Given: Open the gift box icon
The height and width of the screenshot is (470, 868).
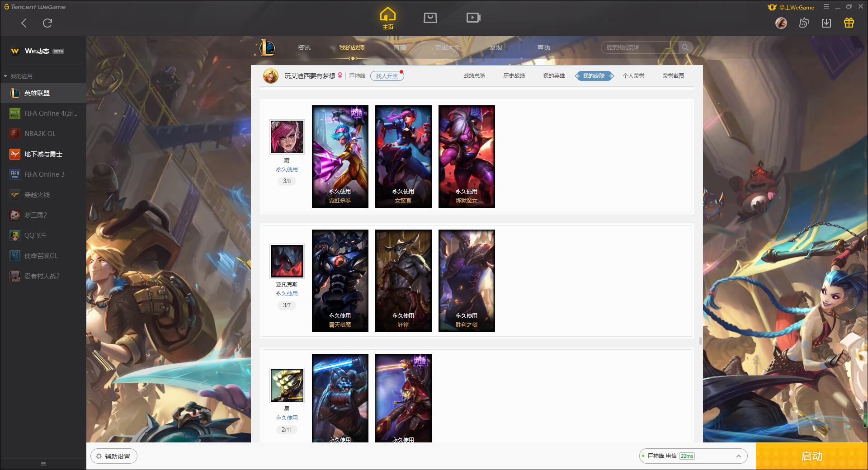Looking at the screenshot, I should (849, 23).
